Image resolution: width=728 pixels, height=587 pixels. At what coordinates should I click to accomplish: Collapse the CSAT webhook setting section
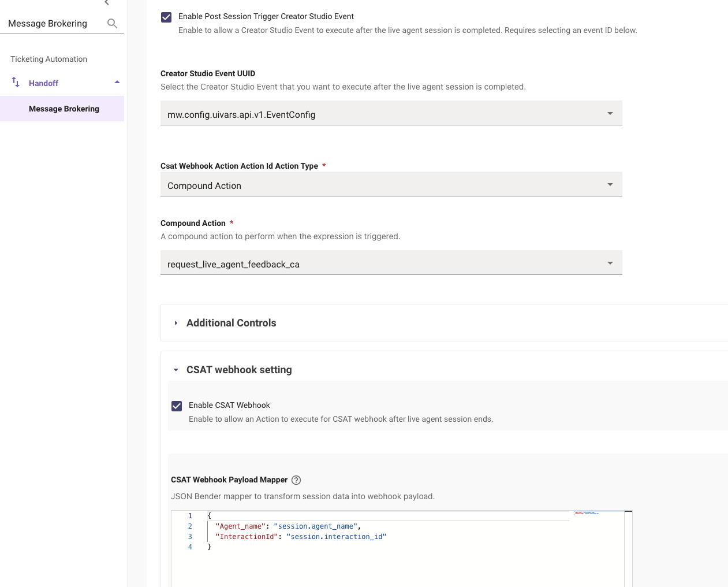(176, 370)
